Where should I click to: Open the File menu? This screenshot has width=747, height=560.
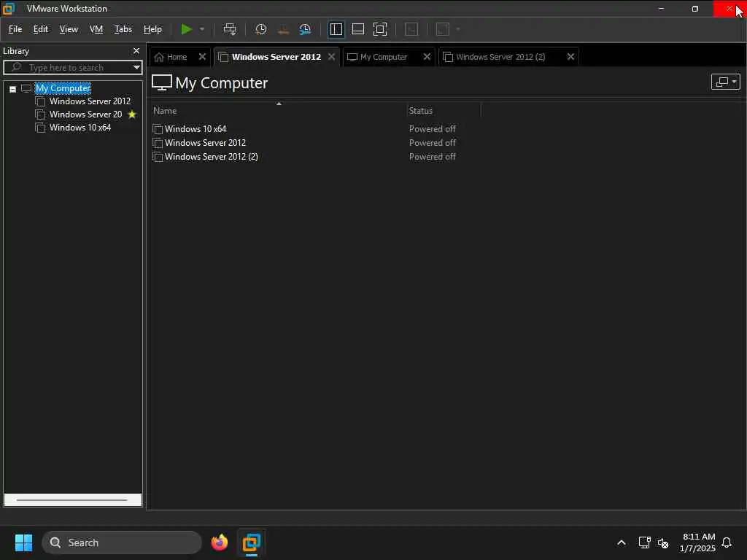pos(15,29)
